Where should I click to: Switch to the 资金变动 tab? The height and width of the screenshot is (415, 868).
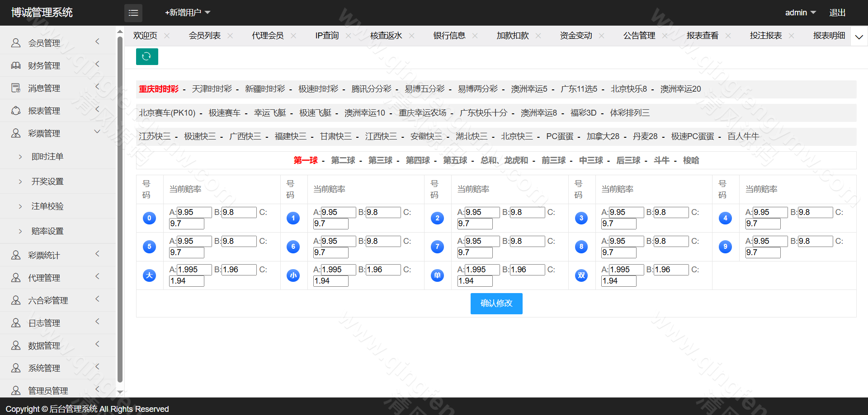(x=576, y=36)
